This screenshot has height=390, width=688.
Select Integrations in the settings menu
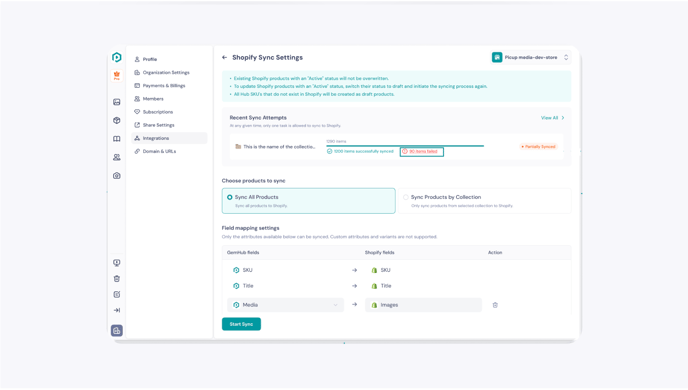pyautogui.click(x=169, y=138)
